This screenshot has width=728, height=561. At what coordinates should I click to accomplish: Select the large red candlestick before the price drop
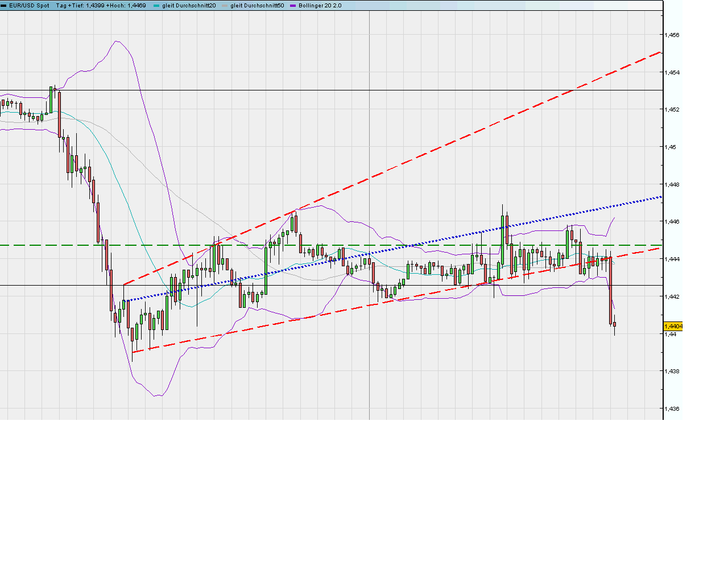pyautogui.click(x=610, y=290)
